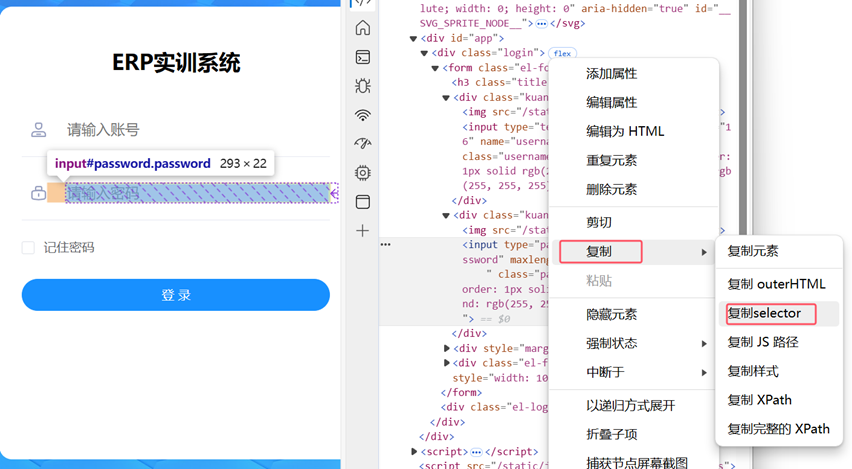Open the Memory chip icon
852x469 pixels.
363,173
